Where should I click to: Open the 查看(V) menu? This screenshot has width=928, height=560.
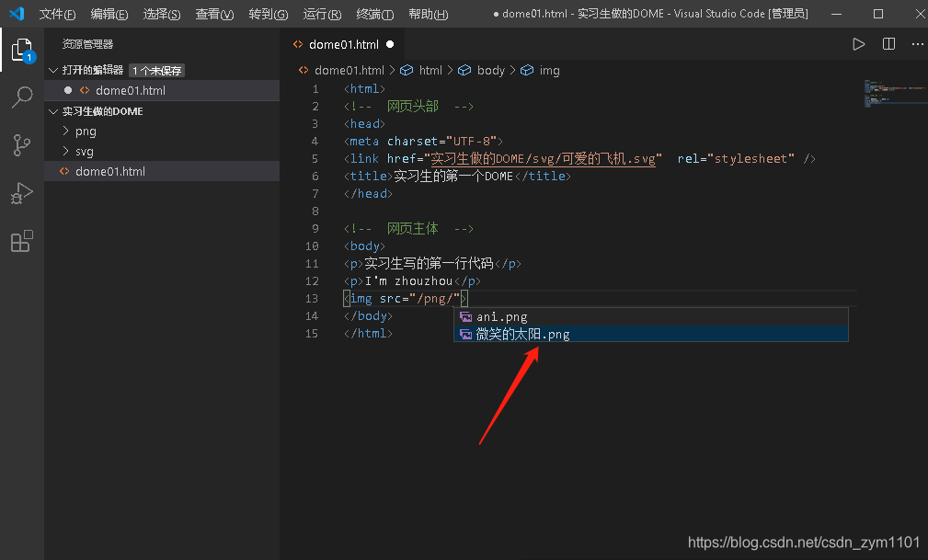coord(215,14)
